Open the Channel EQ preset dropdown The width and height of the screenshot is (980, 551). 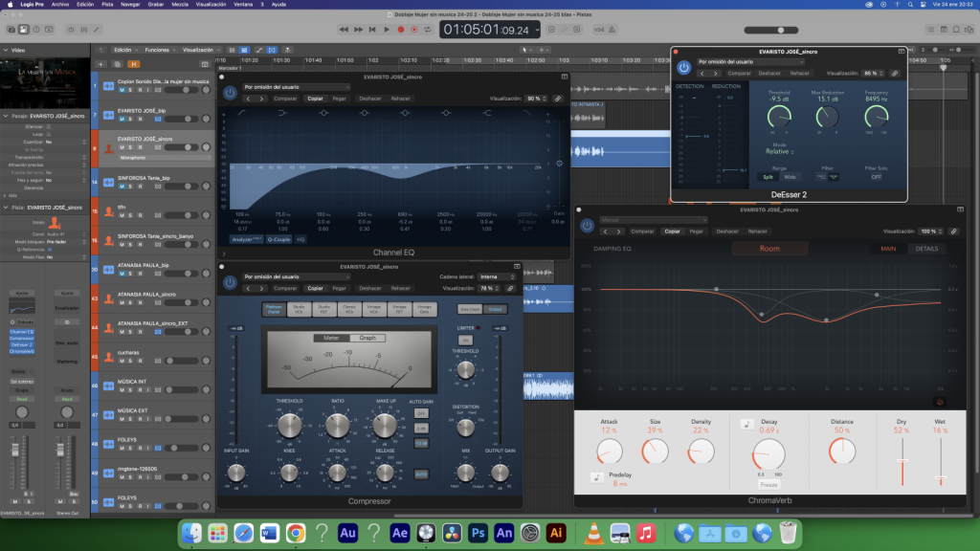pos(297,87)
